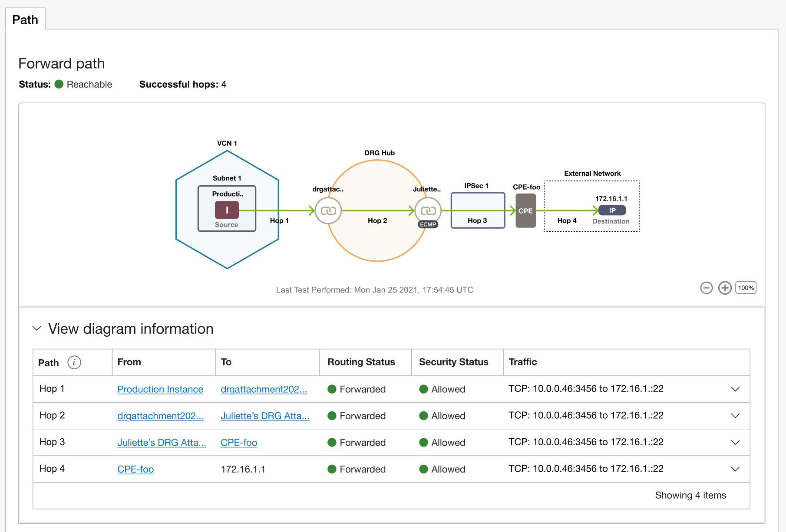Expand Hop 1 row details
Image resolution: width=786 pixels, height=532 pixels.
pos(735,389)
